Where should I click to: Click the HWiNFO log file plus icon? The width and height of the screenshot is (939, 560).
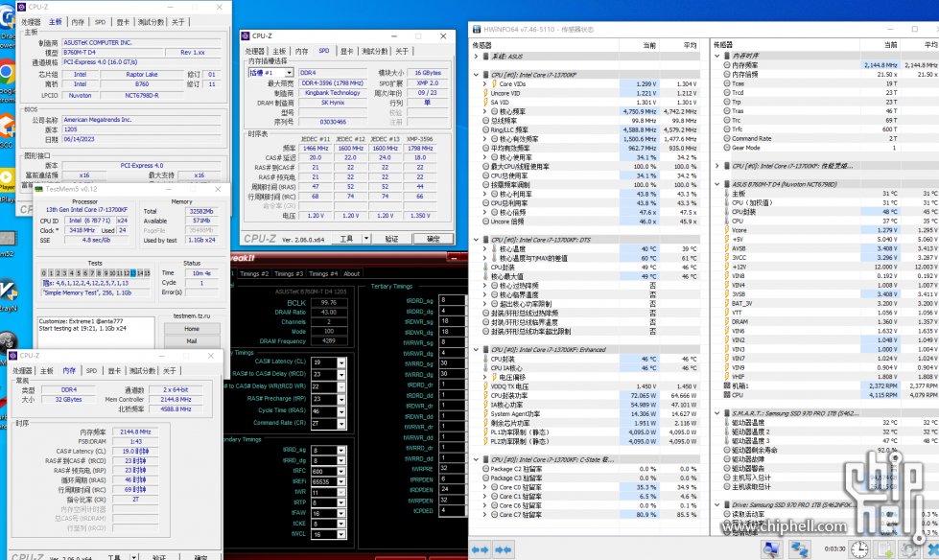[885, 549]
